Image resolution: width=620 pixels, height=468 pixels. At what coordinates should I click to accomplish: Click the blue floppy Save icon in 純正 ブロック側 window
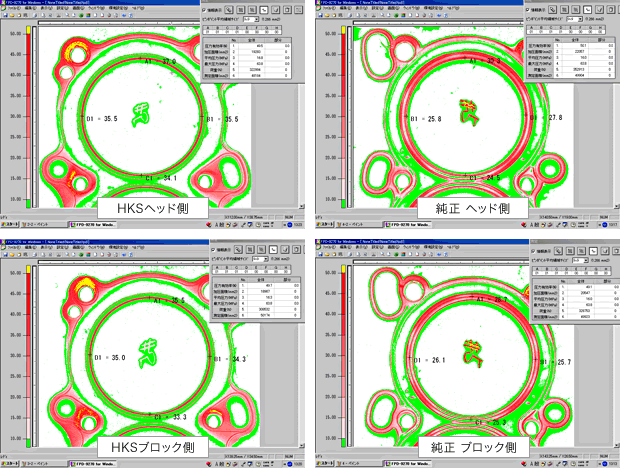[x=320, y=255]
